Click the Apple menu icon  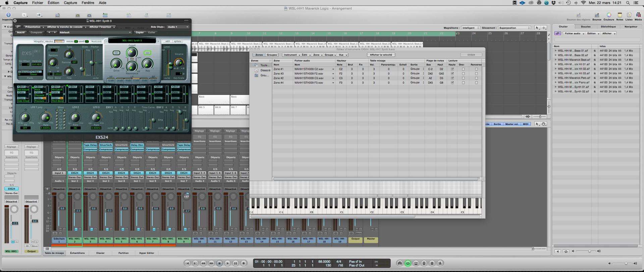pos(7,3)
